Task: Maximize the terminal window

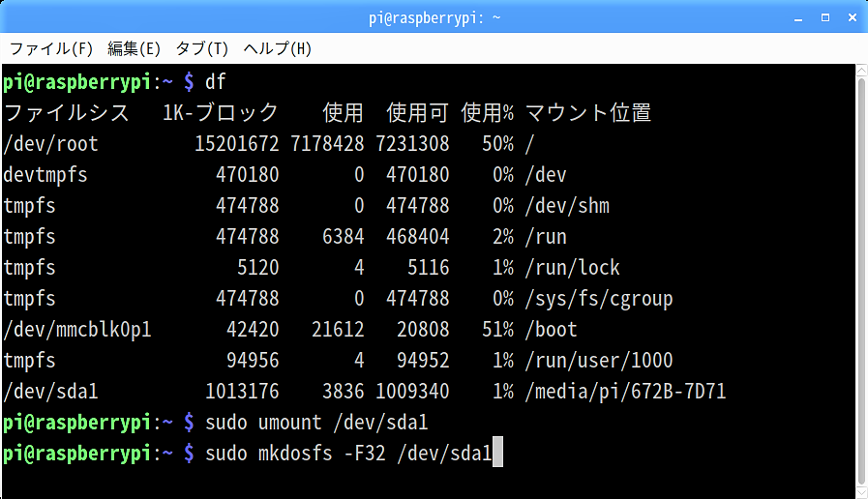Action: point(824,17)
